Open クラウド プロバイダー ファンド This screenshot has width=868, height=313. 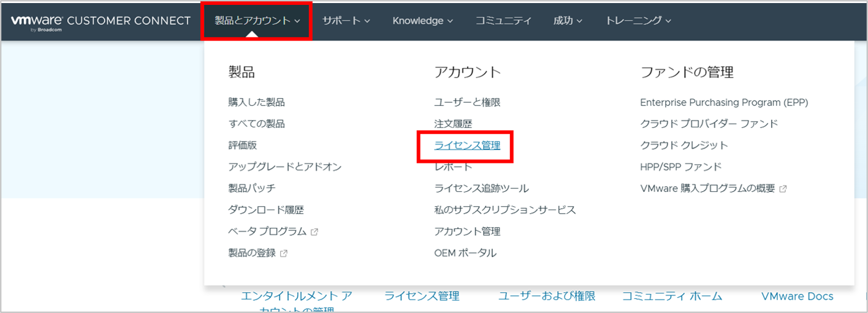tap(709, 124)
